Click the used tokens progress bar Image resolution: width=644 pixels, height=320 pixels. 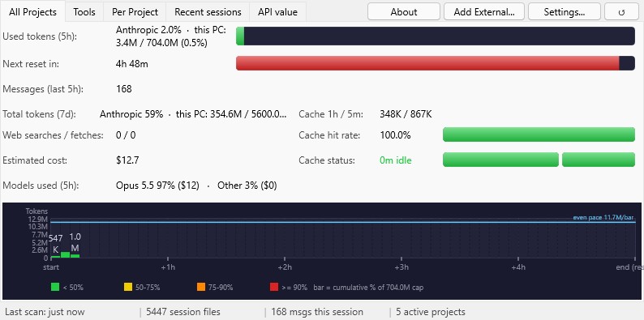436,36
